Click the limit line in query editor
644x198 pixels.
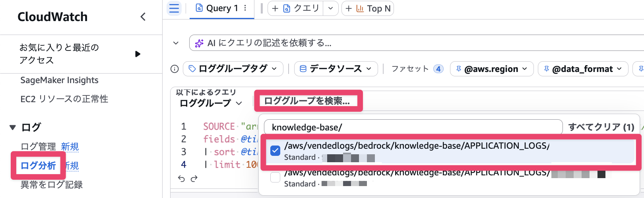[230, 164]
